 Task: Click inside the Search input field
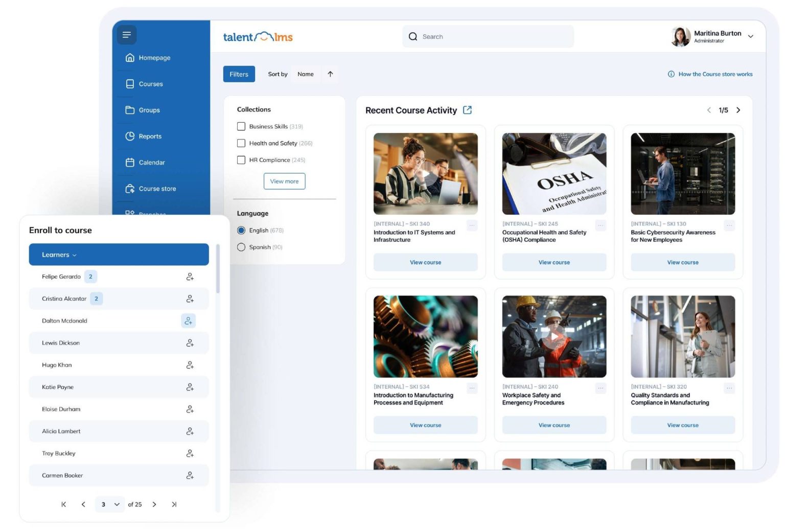pos(486,36)
